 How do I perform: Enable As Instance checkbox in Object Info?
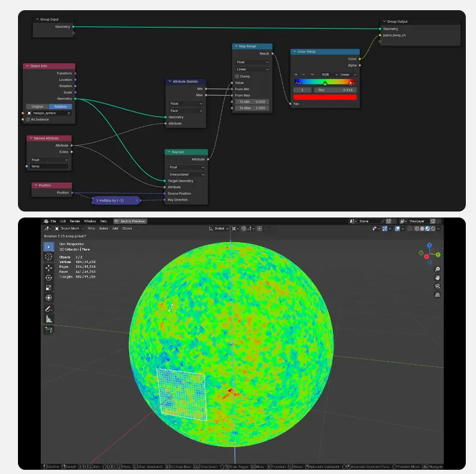point(28,119)
